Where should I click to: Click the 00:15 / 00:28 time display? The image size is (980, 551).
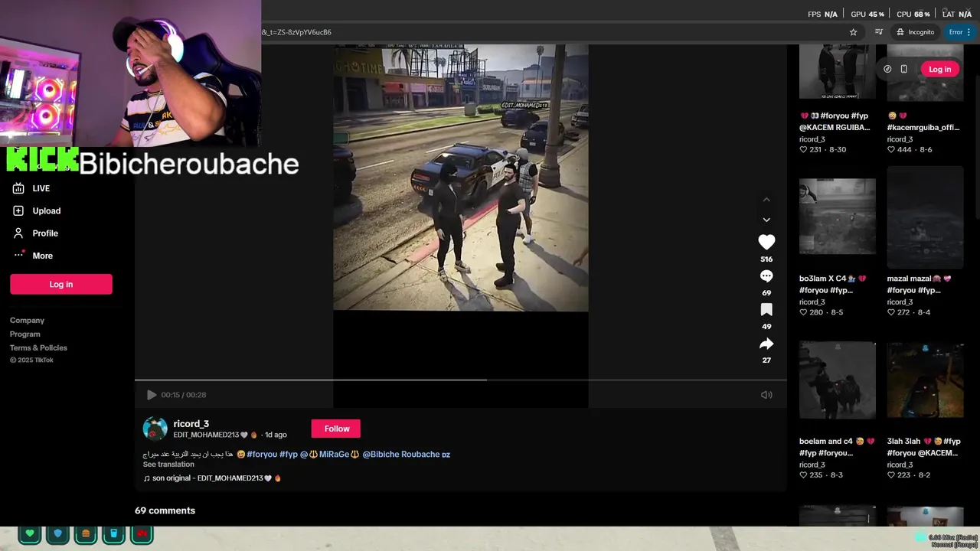click(x=184, y=395)
